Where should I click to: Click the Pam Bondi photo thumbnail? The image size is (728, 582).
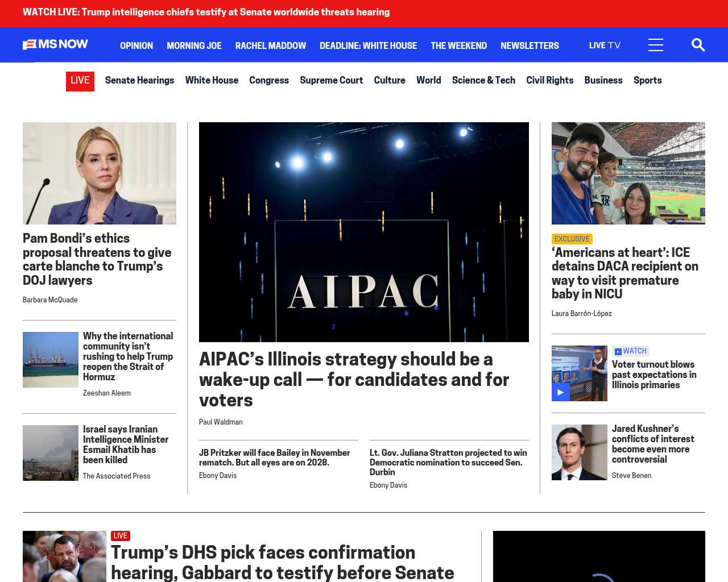point(100,173)
